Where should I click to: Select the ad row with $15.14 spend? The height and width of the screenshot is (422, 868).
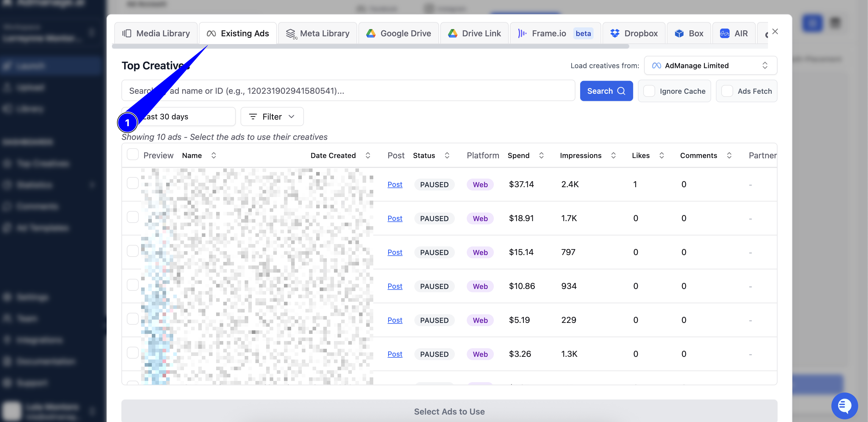coord(132,251)
